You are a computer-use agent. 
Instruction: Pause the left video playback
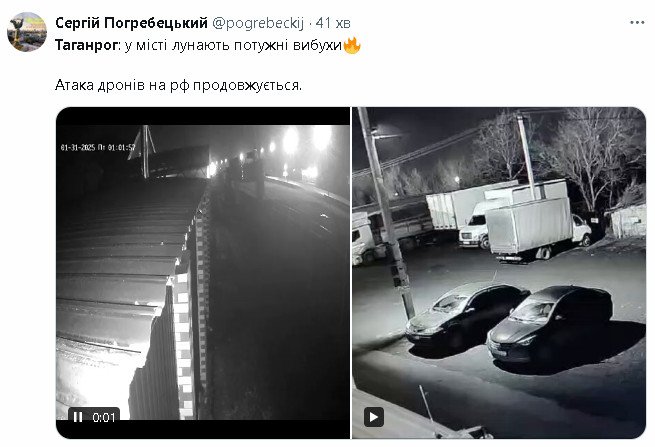[78, 417]
